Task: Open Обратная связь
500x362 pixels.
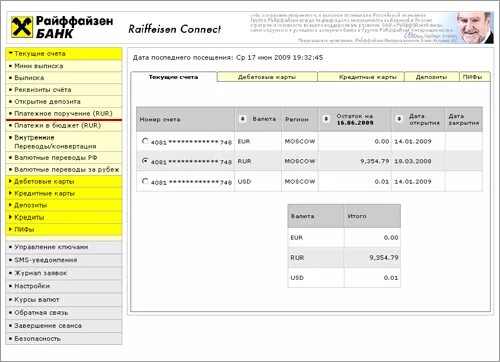Action: [x=64, y=313]
